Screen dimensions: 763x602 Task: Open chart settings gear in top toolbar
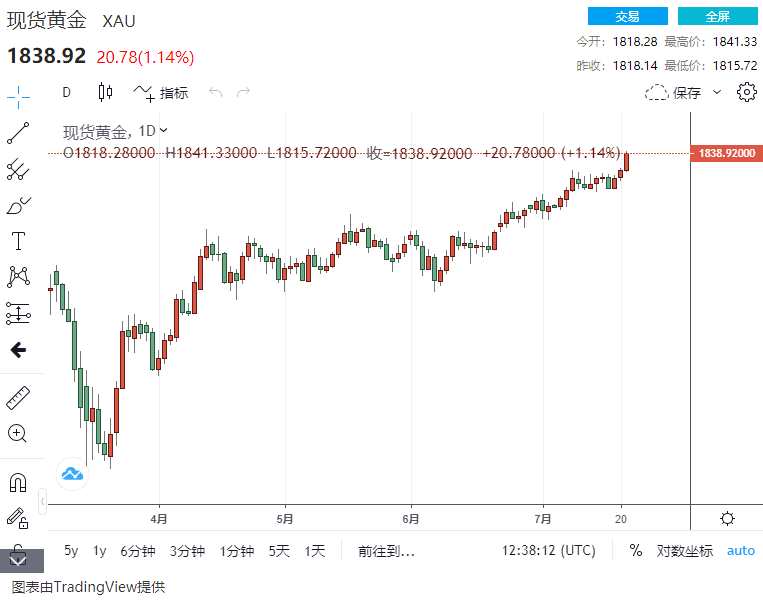746,93
